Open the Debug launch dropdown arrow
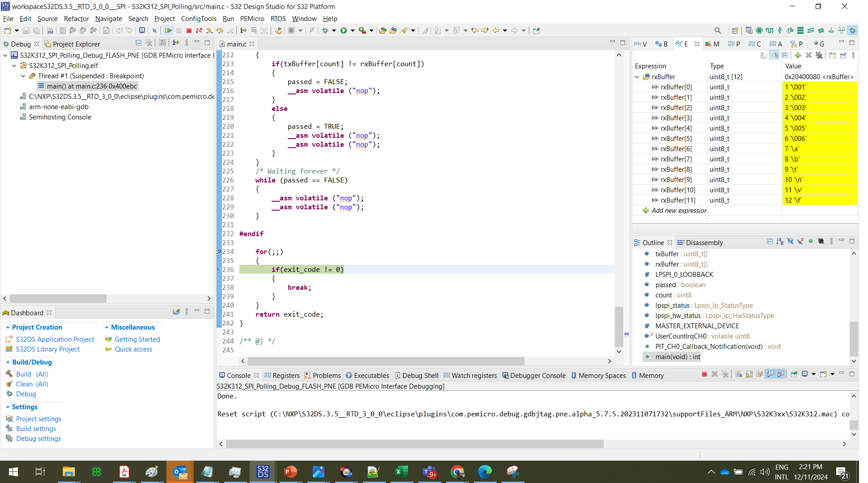 click(334, 30)
